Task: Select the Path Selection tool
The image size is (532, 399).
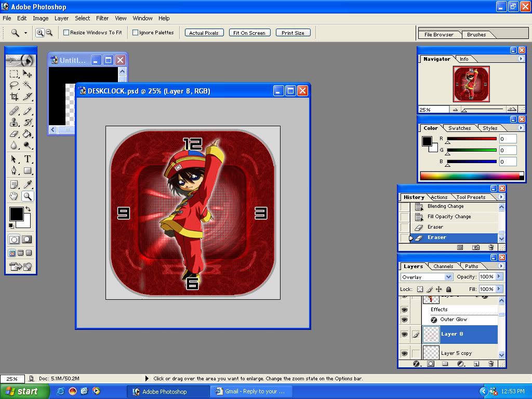Action: click(14, 159)
